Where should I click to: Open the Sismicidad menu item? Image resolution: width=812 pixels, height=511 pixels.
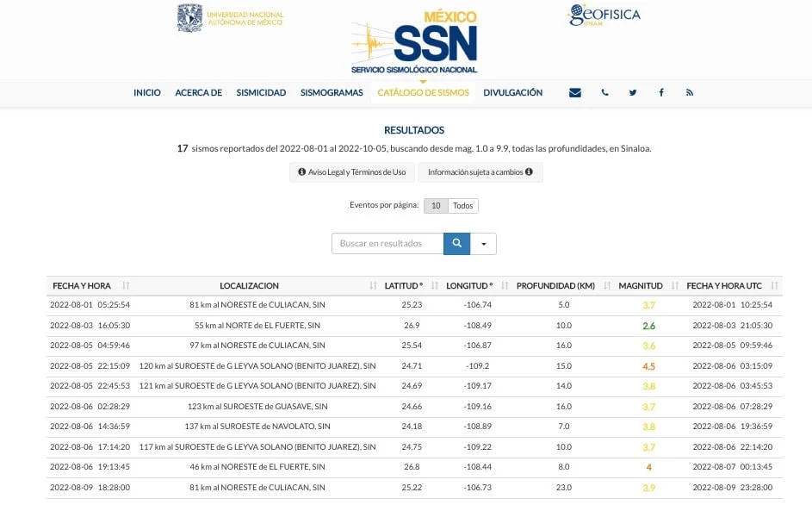pyautogui.click(x=261, y=93)
